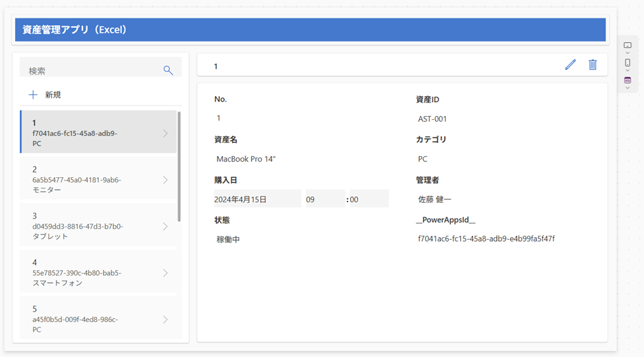Select record 5 PC in list
The width and height of the screenshot is (644, 357).
coord(92,319)
